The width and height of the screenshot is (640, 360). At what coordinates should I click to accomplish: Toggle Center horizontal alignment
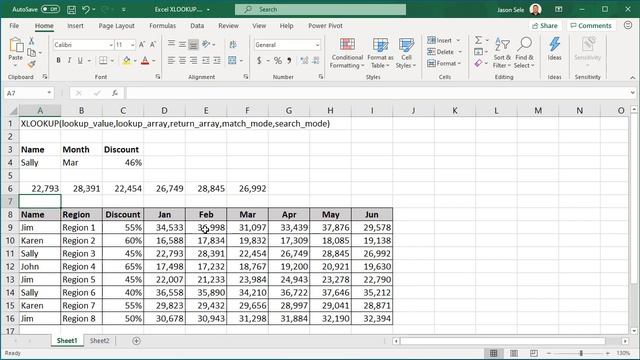click(x=182, y=61)
